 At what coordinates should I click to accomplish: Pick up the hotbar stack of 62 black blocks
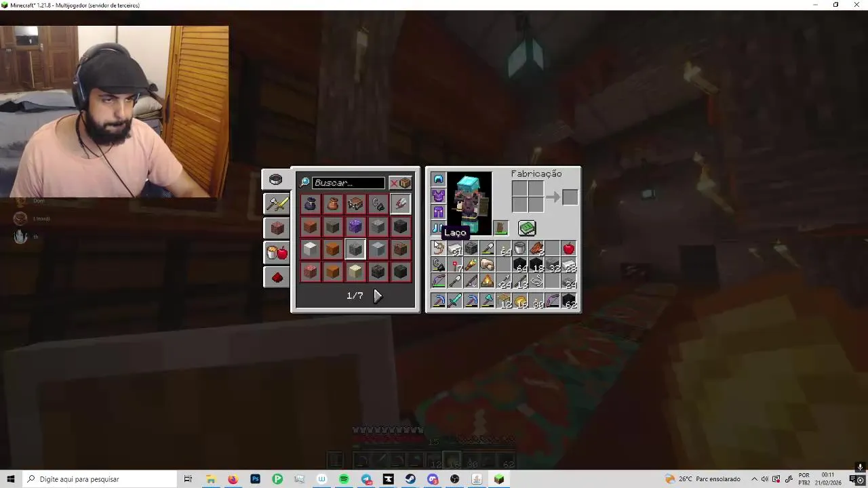[x=569, y=300]
